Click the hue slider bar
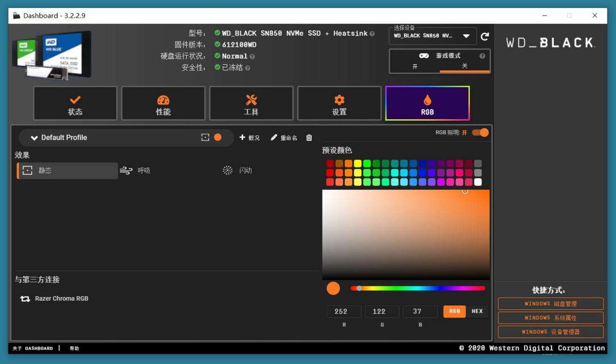 click(x=418, y=289)
